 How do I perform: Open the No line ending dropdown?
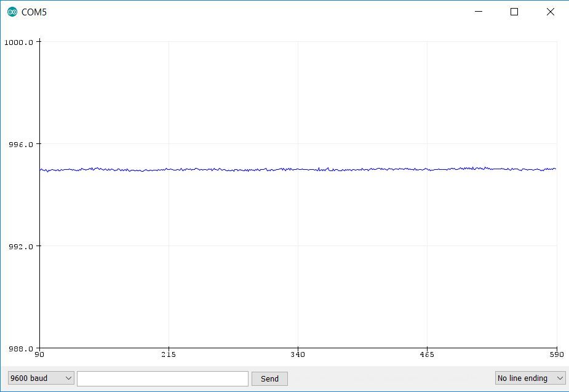click(x=530, y=378)
